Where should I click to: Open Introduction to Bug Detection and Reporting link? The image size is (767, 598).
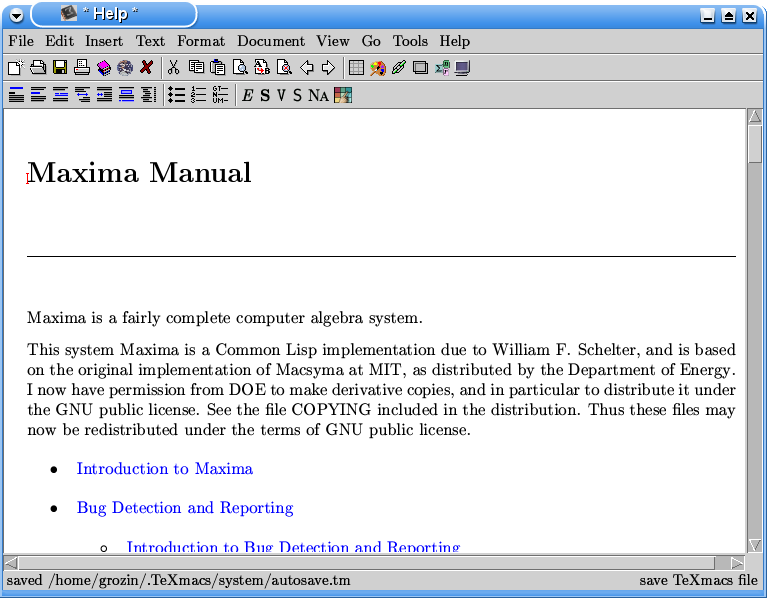293,546
